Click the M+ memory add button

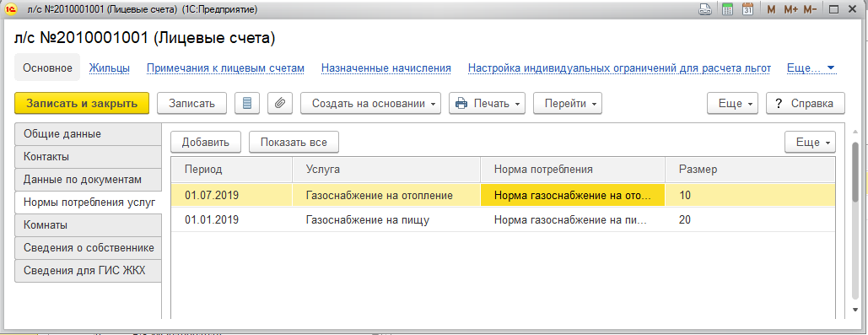pos(791,9)
